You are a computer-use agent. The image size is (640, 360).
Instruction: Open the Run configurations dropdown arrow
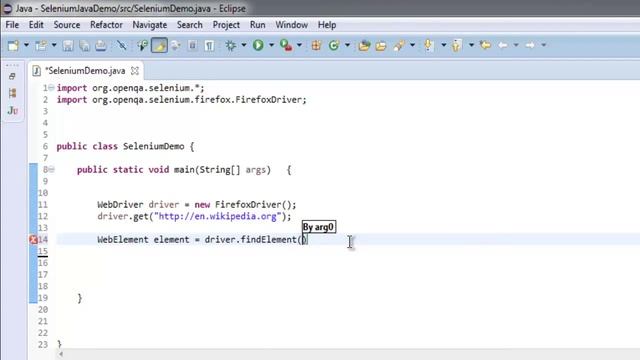271,45
